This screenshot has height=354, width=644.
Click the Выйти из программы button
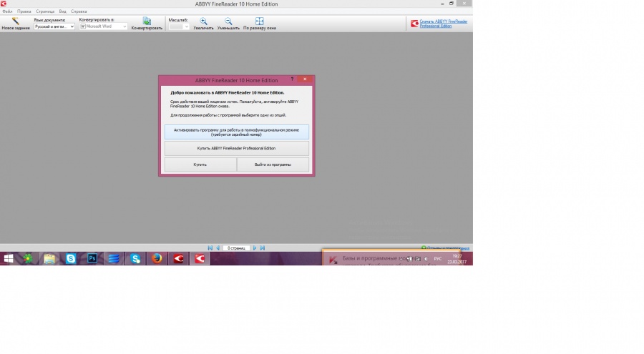point(273,164)
